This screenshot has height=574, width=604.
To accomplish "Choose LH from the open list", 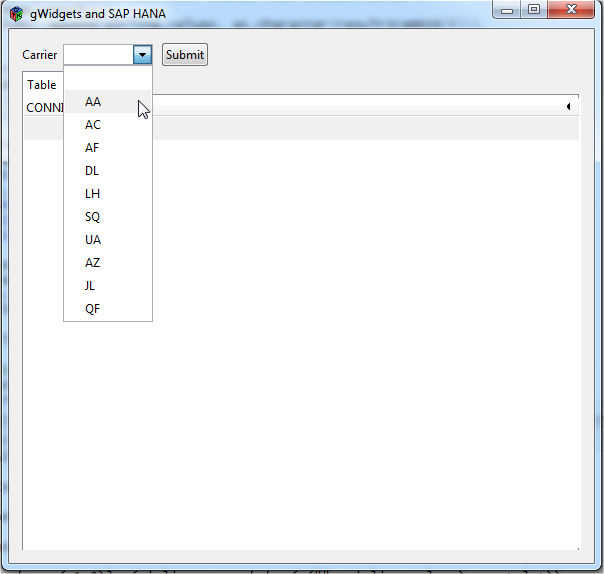I will (108, 194).
